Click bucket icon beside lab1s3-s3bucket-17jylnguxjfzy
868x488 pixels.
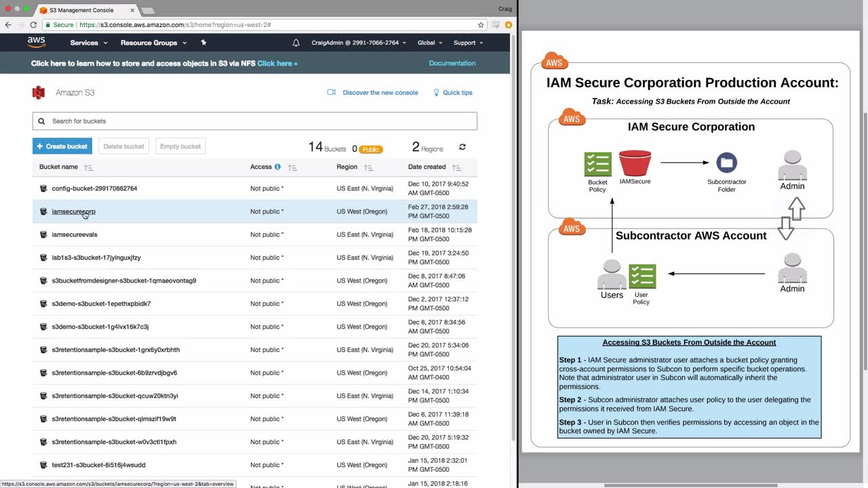[x=43, y=258]
